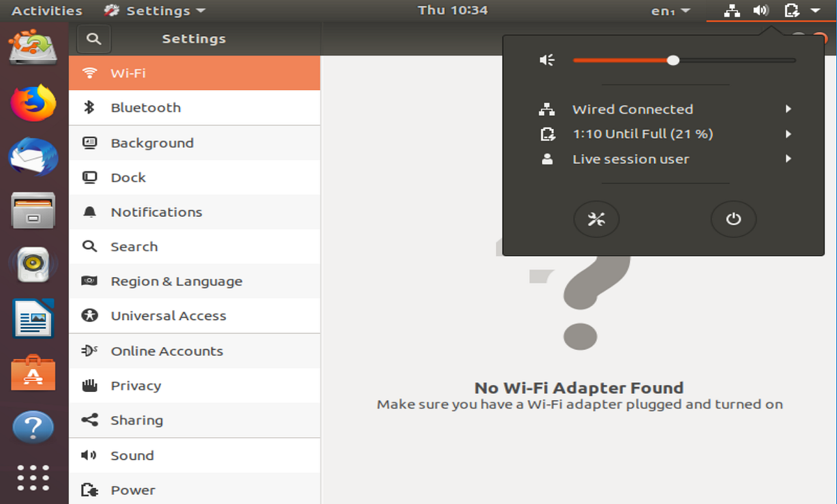Open the Privacy settings panel
The image size is (837, 504).
click(x=195, y=385)
